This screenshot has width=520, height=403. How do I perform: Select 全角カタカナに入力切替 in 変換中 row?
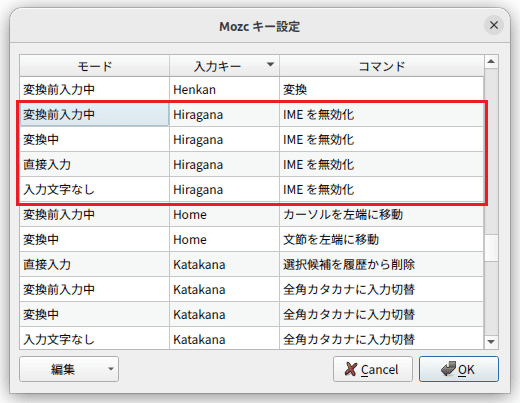click(382, 314)
